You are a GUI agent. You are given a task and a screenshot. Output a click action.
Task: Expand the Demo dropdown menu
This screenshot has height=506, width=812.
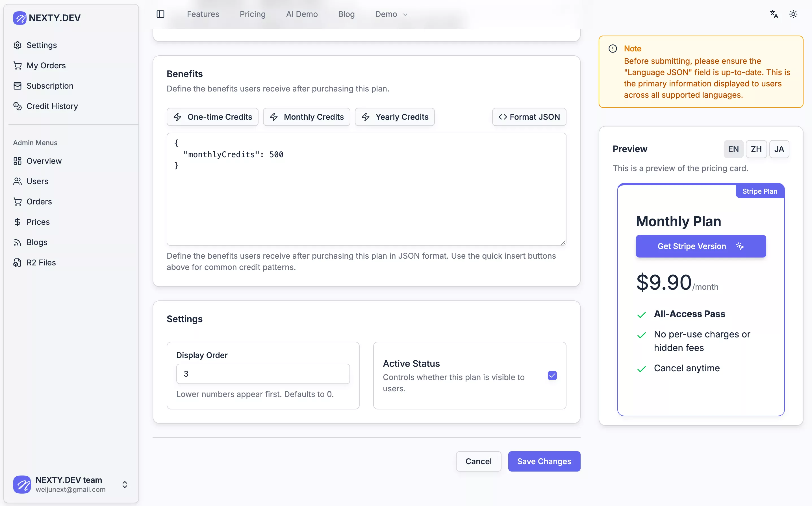[x=391, y=14]
